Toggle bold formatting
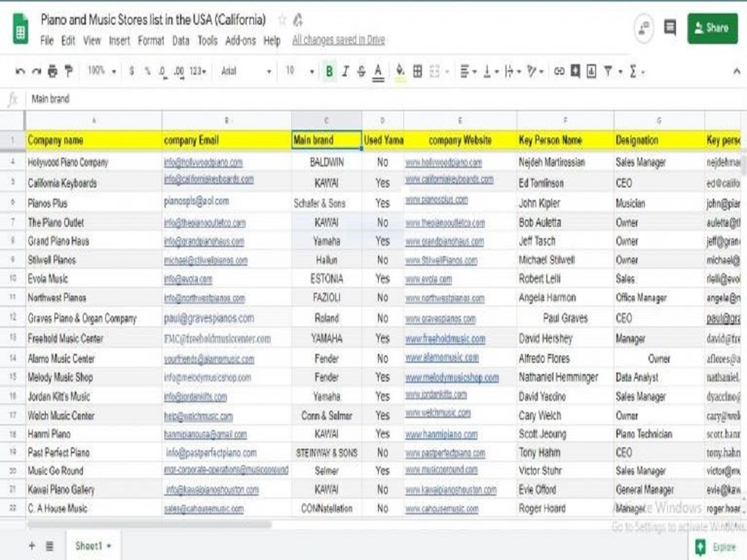 [329, 72]
